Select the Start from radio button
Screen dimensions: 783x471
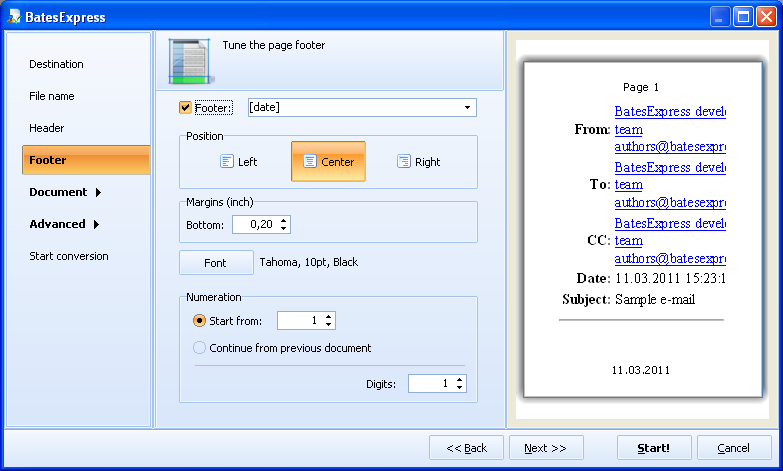199,321
